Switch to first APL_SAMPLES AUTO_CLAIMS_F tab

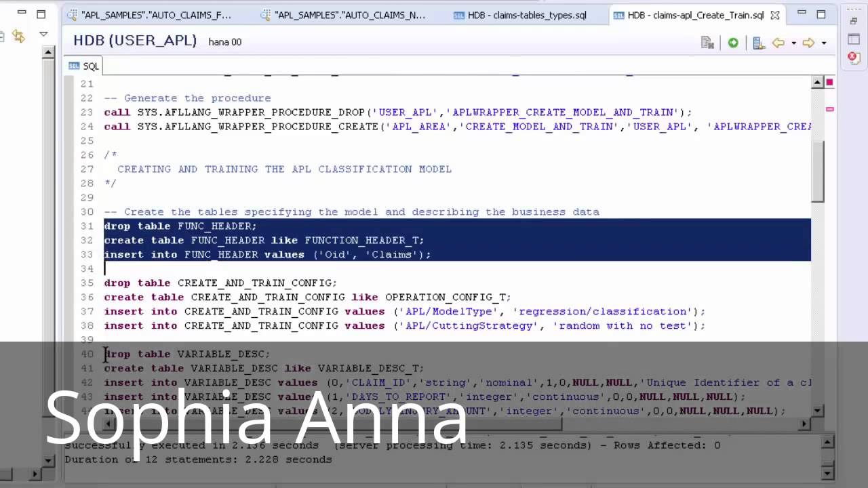point(149,15)
